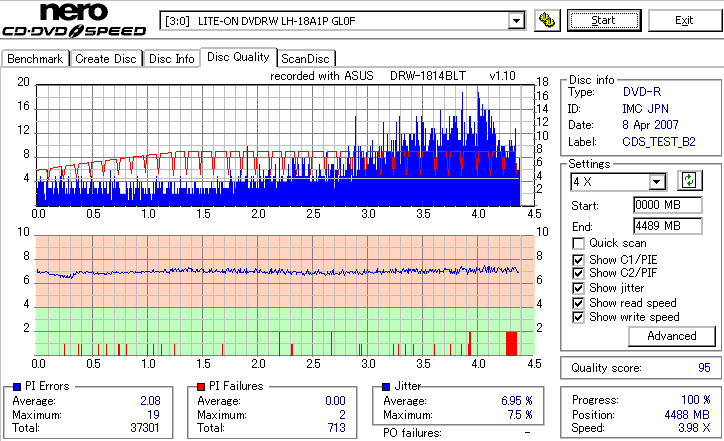Click Jitter average 6.95 %
Viewport: 724px width, 441px height.
point(517,401)
